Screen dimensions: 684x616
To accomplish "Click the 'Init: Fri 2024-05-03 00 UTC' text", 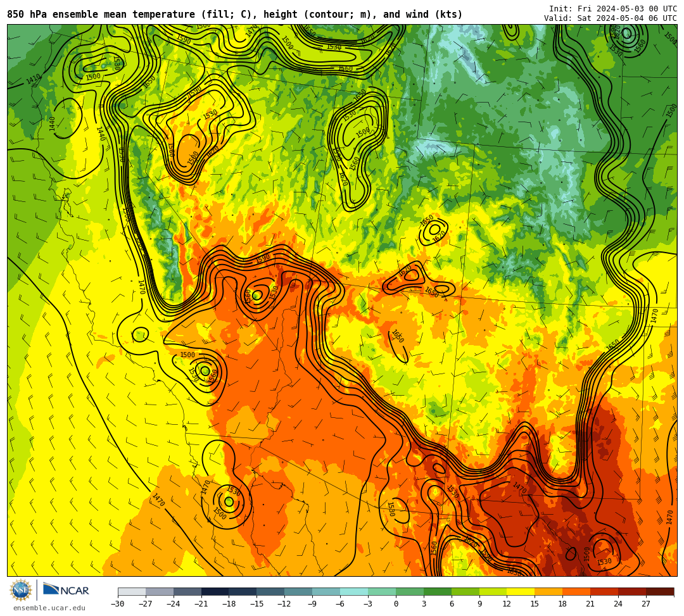I will [x=613, y=9].
